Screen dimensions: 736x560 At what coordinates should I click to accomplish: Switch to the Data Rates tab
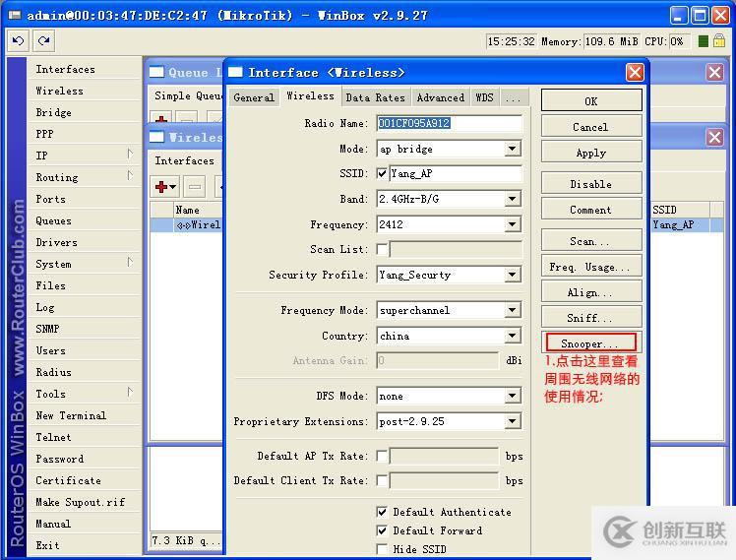(x=376, y=97)
